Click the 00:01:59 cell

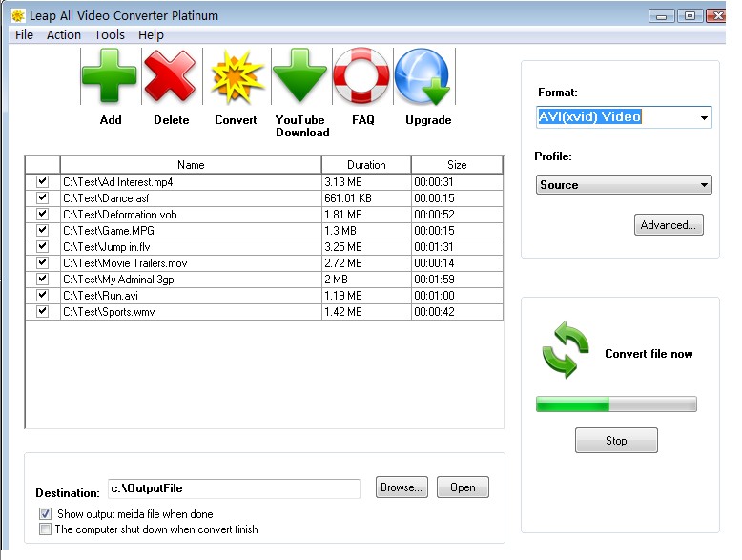[x=457, y=280]
